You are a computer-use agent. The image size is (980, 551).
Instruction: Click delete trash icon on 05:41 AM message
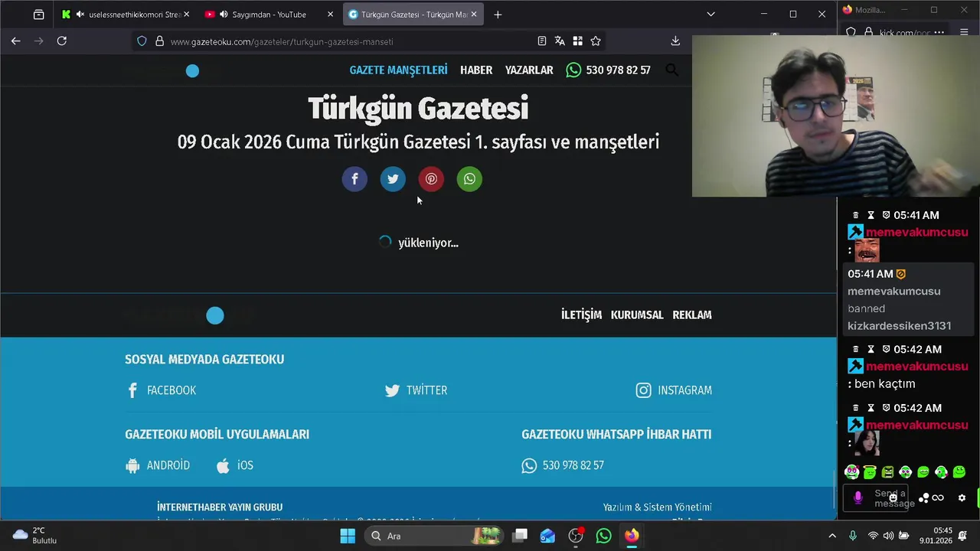856,216
